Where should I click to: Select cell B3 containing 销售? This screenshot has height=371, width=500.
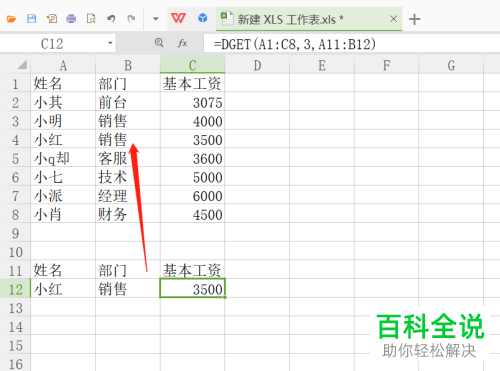(x=128, y=121)
